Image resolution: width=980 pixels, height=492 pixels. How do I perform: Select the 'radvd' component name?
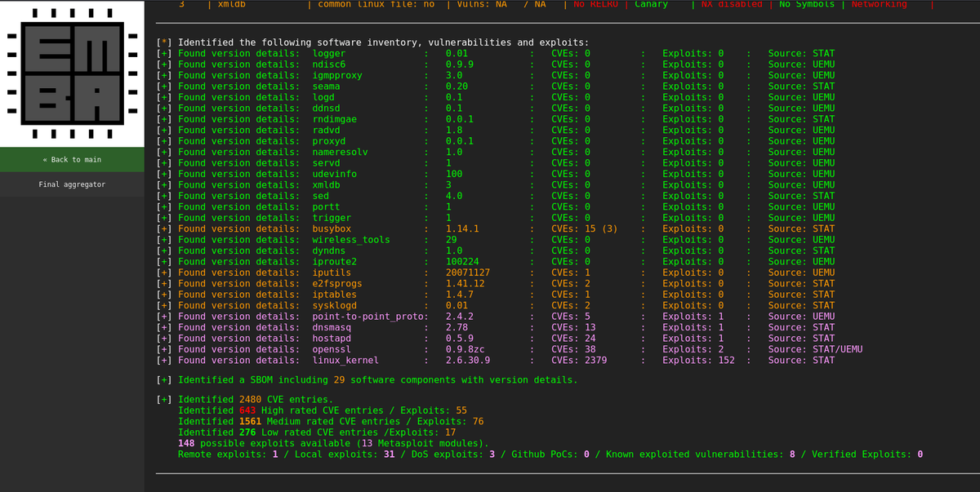point(327,131)
